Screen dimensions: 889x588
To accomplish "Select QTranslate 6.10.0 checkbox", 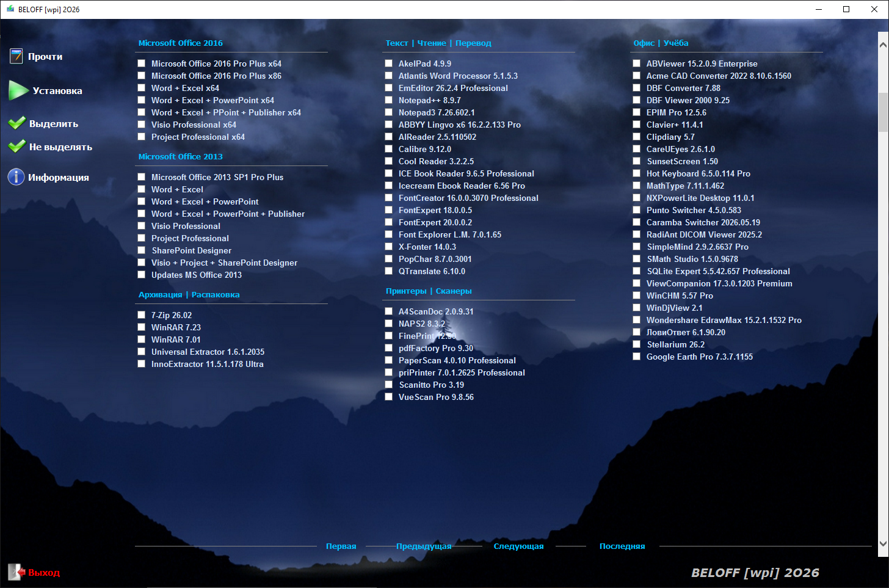I will point(389,271).
